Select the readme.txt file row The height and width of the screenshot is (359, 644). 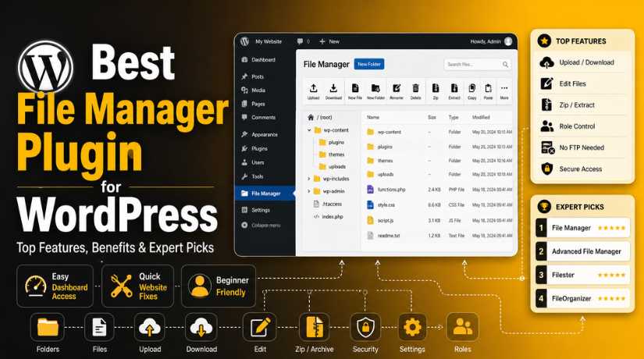click(x=439, y=236)
